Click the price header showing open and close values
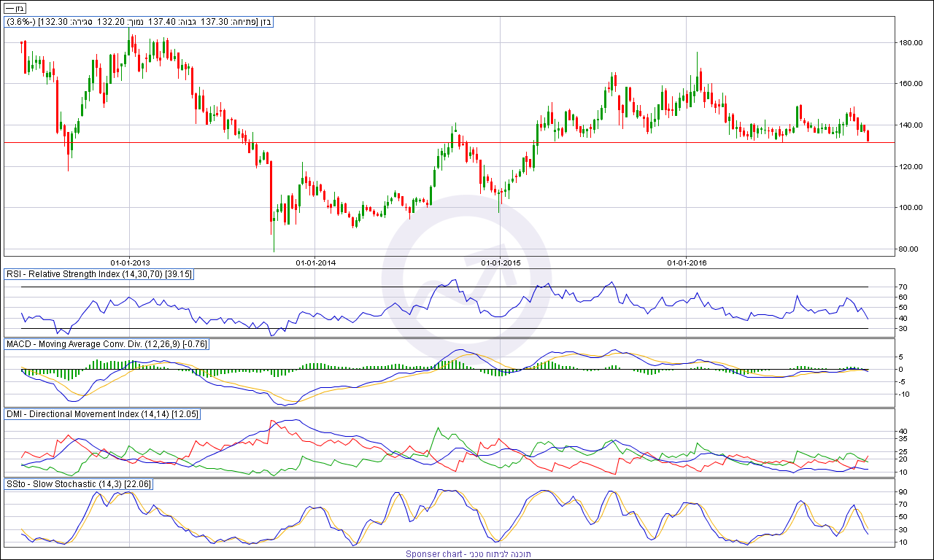The image size is (934, 560). tap(139, 22)
